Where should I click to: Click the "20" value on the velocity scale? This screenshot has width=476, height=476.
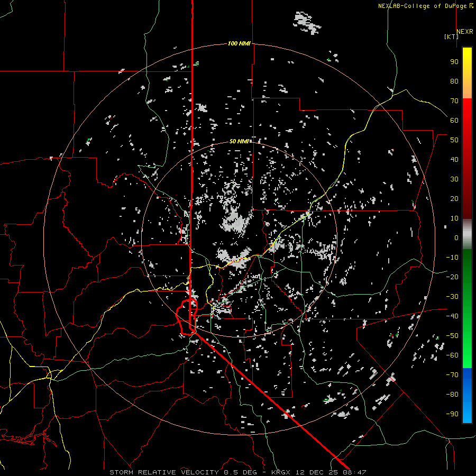point(454,198)
